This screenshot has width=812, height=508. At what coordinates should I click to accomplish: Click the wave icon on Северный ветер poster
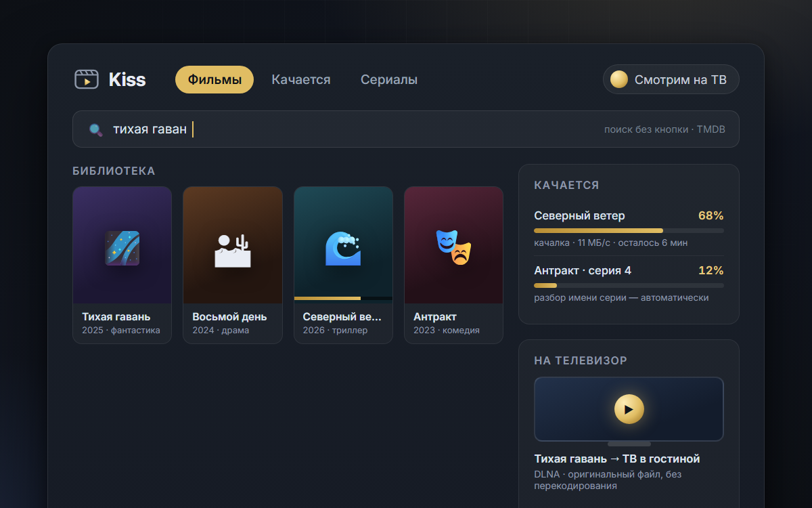click(343, 248)
